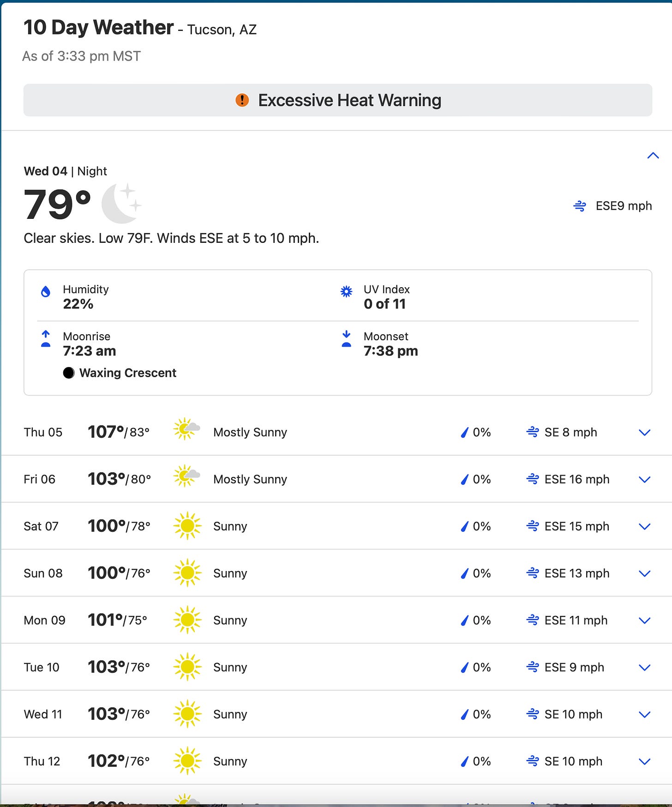Expand Thu 05 forecast details
672x807 pixels.
click(645, 433)
